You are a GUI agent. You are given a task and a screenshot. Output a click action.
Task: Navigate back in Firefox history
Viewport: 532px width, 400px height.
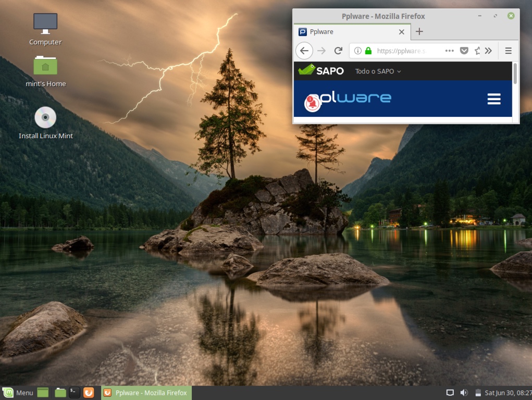pos(304,51)
